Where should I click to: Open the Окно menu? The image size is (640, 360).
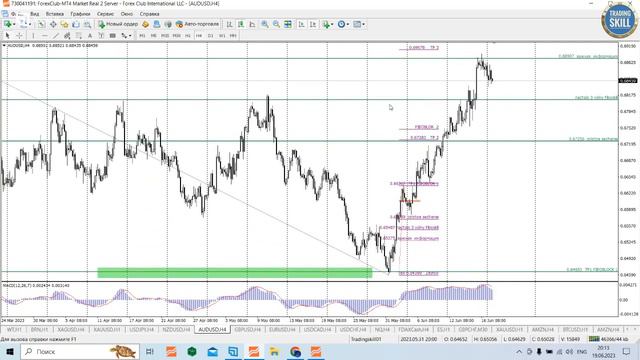[x=127, y=14]
